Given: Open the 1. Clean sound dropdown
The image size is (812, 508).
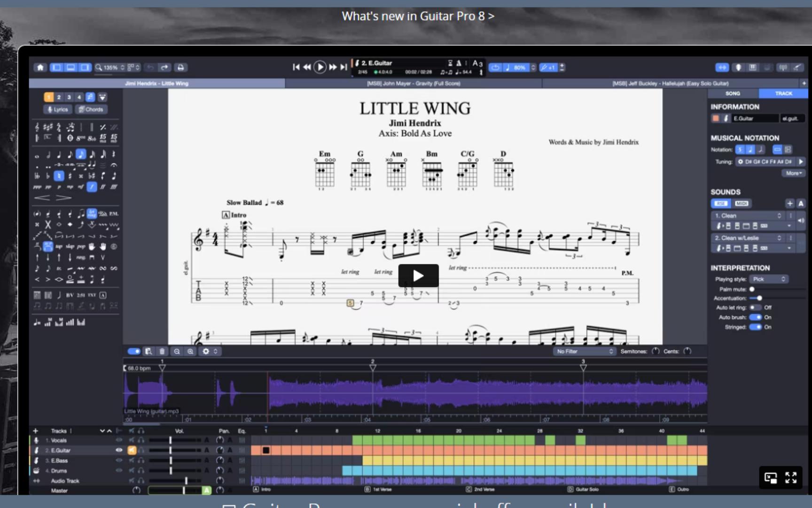Looking at the screenshot, I should point(748,216).
